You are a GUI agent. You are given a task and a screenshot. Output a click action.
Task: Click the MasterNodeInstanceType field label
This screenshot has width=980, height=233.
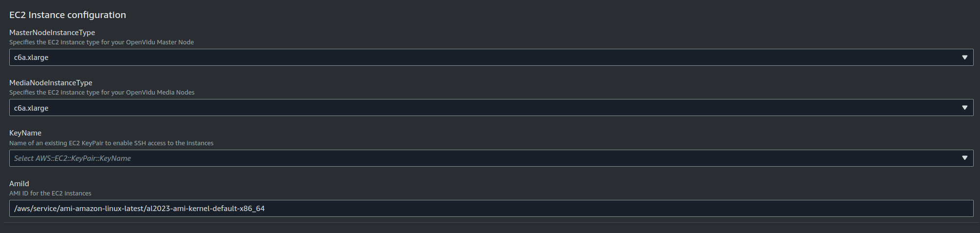click(52, 33)
